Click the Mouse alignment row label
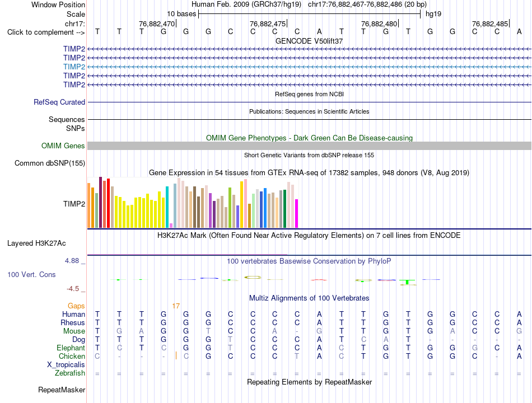 click(x=74, y=331)
